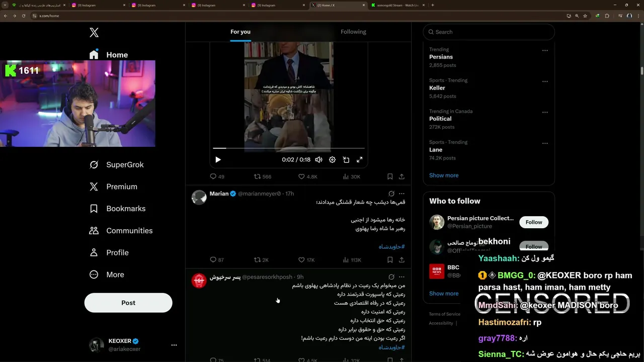Show more trending topics
644x362 pixels.
click(444, 175)
